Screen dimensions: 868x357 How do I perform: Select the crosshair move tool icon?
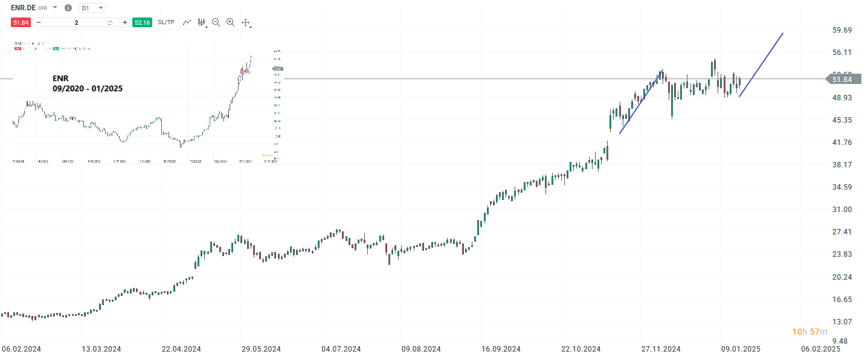tap(245, 22)
